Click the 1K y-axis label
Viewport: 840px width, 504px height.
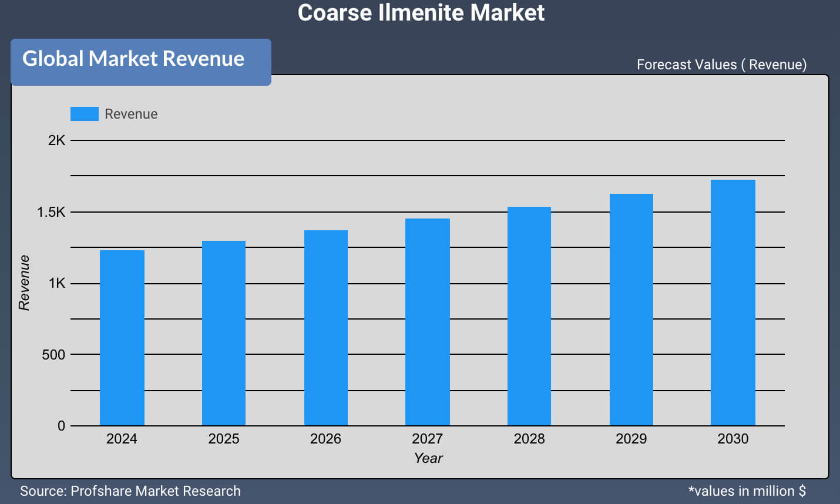pyautogui.click(x=57, y=283)
